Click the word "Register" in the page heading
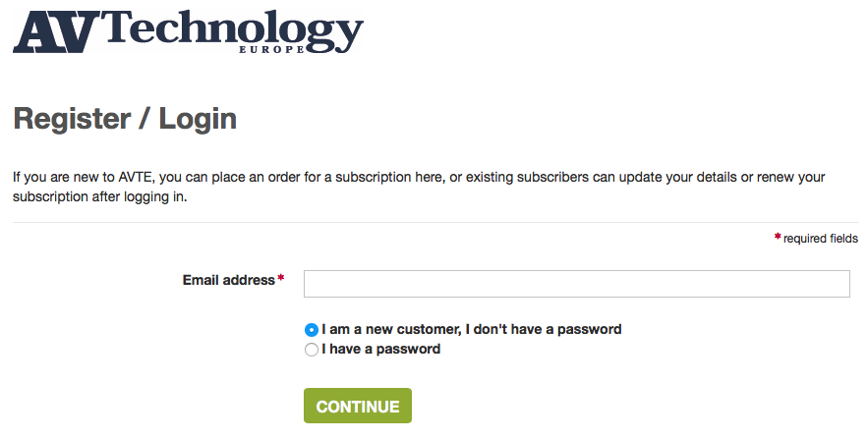 pyautogui.click(x=72, y=119)
